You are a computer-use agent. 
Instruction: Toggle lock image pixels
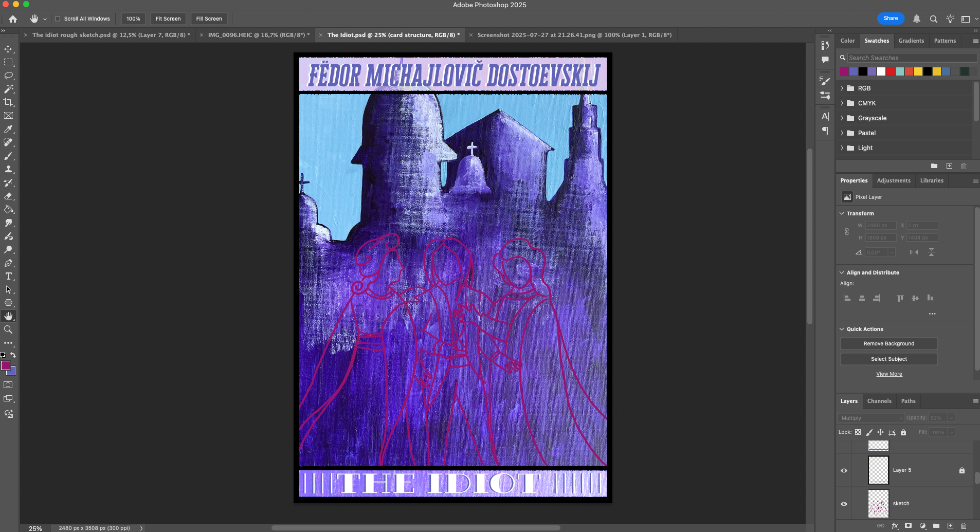(869, 432)
